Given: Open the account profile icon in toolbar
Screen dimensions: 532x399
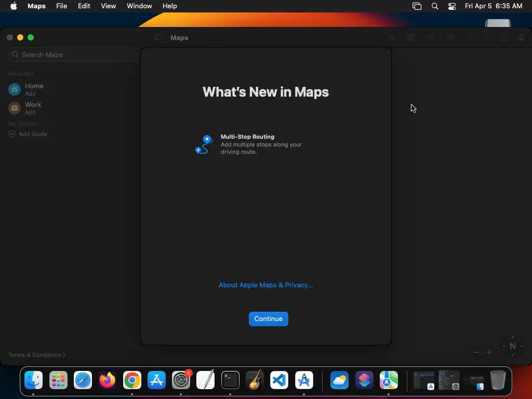Looking at the screenshot, I should coord(521,37).
